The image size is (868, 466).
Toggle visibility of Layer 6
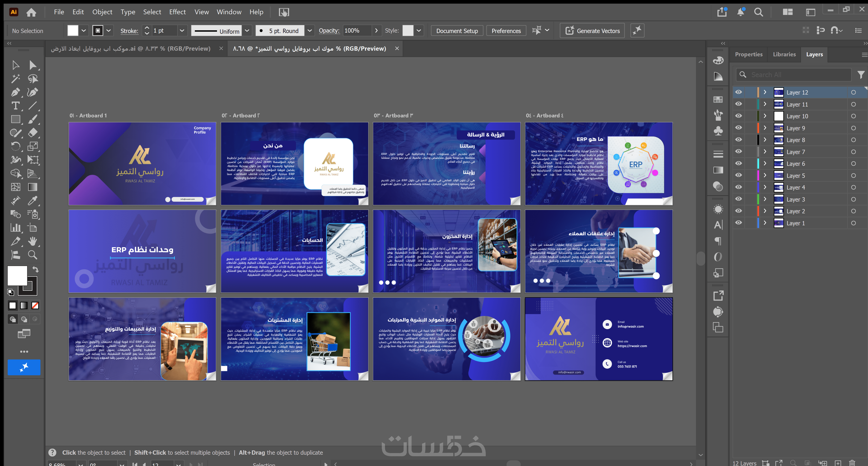[x=739, y=164]
